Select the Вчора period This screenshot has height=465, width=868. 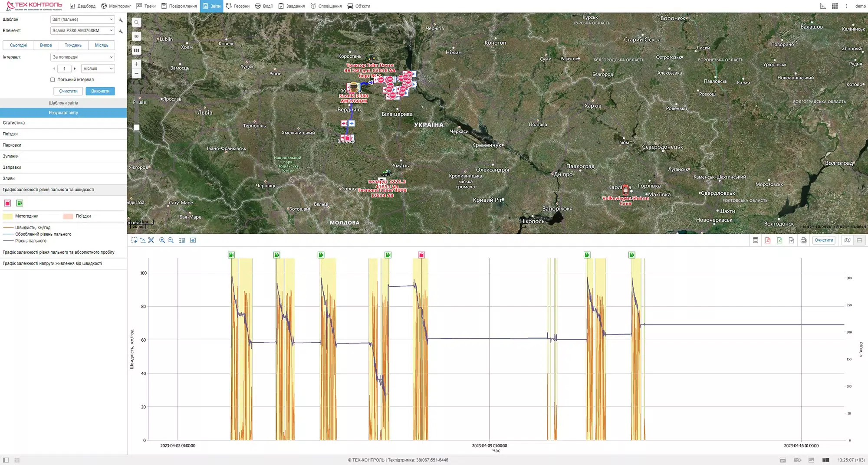(46, 45)
